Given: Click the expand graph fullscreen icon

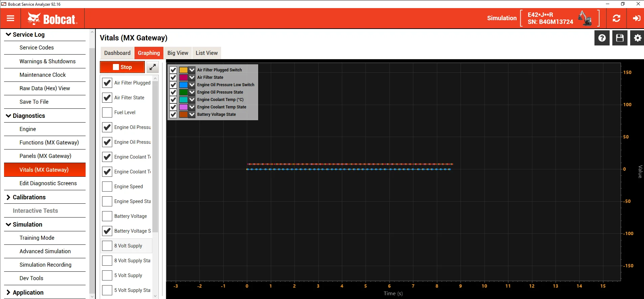Looking at the screenshot, I should click(153, 67).
